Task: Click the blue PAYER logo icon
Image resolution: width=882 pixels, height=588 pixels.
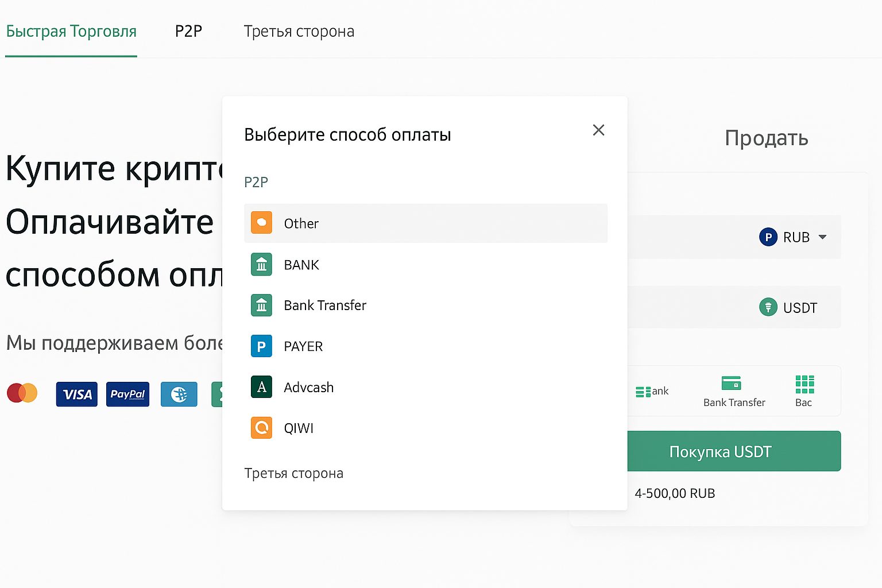Action: [261, 346]
